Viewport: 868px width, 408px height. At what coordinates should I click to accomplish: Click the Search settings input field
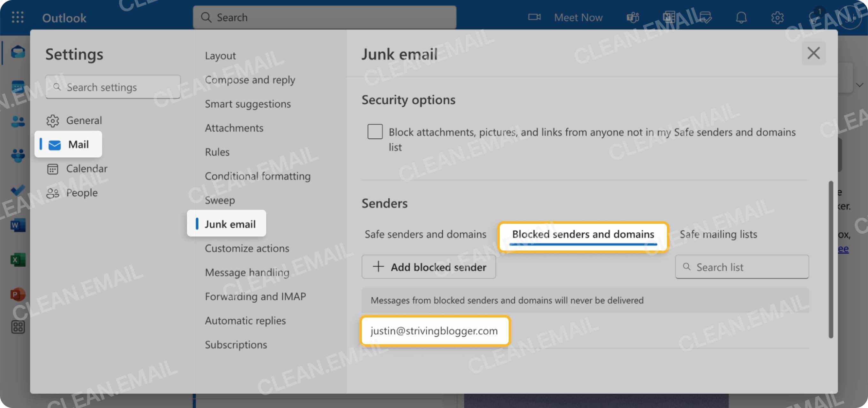coord(113,87)
